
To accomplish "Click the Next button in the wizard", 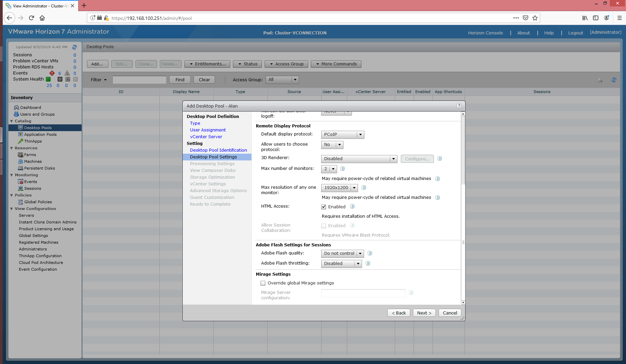I will click(424, 313).
